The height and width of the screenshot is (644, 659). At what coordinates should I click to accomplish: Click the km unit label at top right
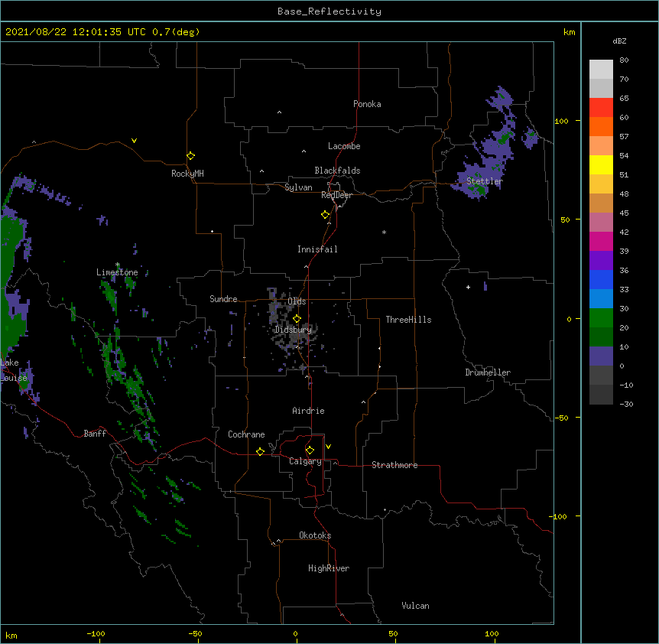pyautogui.click(x=569, y=32)
